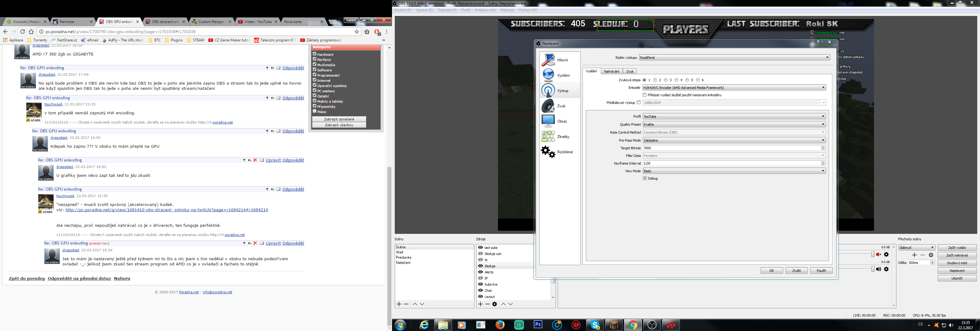Move selected scene up in Scény
980x331 pixels.
415,304
